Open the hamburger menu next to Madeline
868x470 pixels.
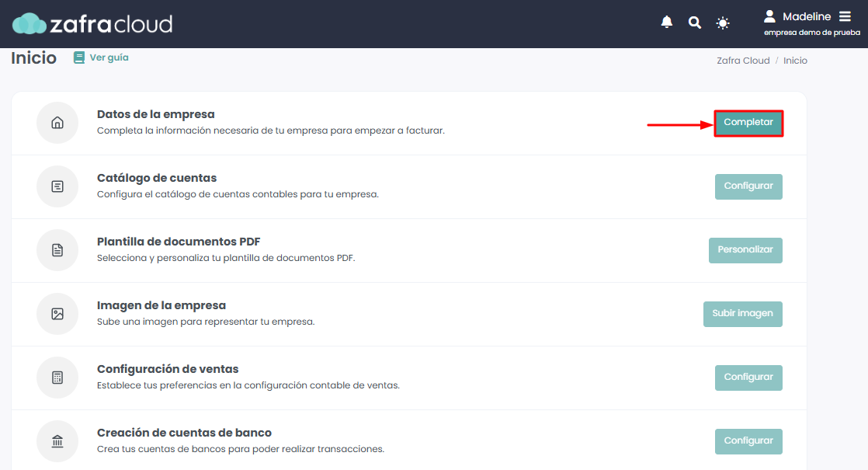(845, 16)
